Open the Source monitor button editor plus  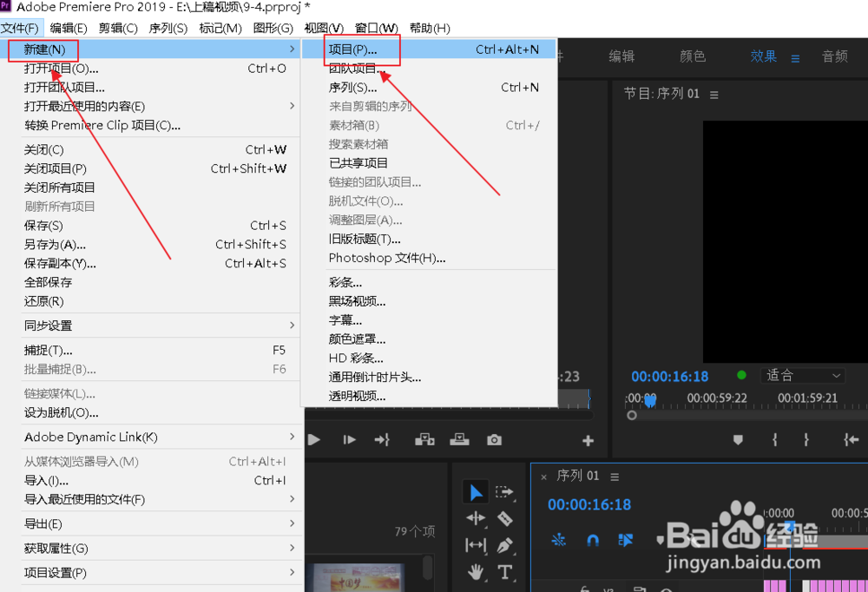tap(588, 441)
